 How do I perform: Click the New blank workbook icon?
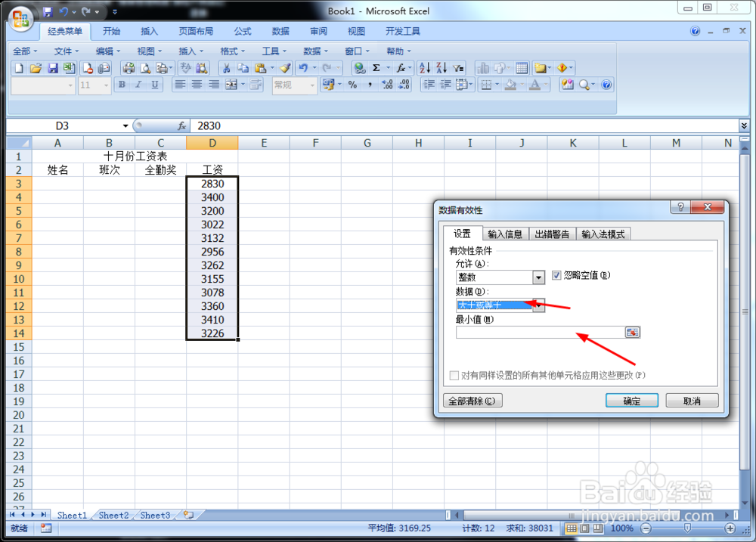pos(19,68)
